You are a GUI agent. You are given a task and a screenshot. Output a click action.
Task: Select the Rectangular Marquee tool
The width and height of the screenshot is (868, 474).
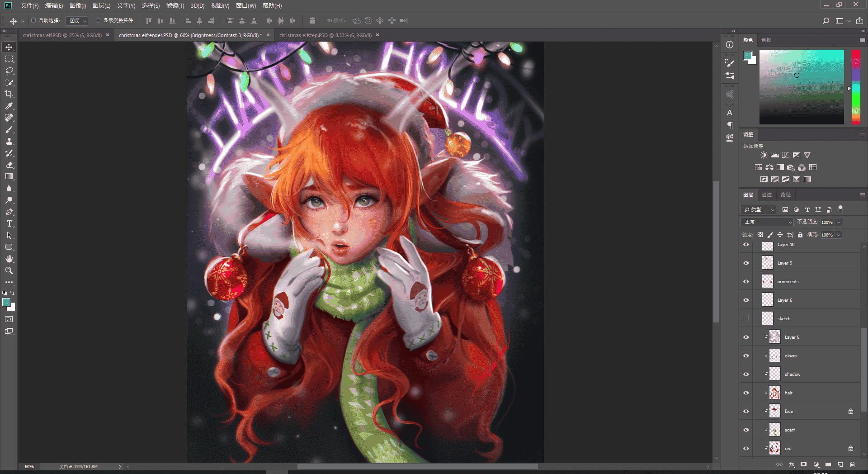[9, 59]
